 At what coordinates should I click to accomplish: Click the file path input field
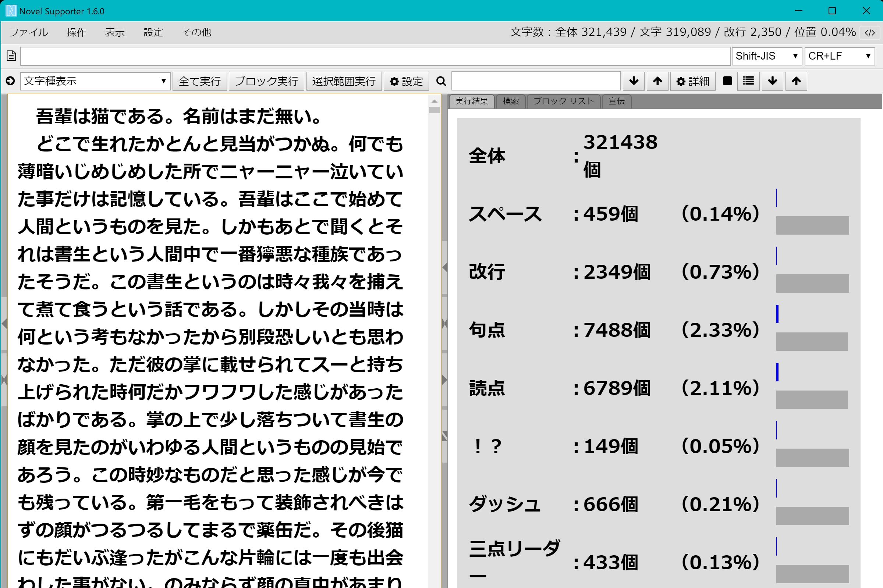376,56
